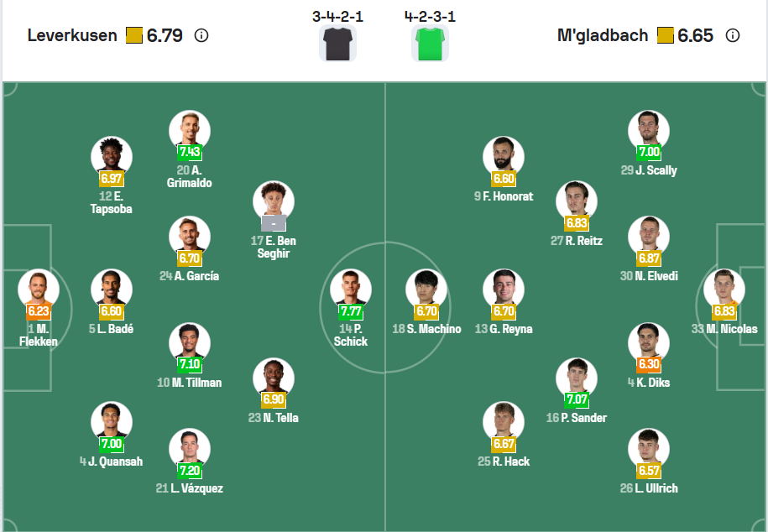768x532 pixels.
Task: Open N. Tella's player name link
Action: tap(280, 418)
